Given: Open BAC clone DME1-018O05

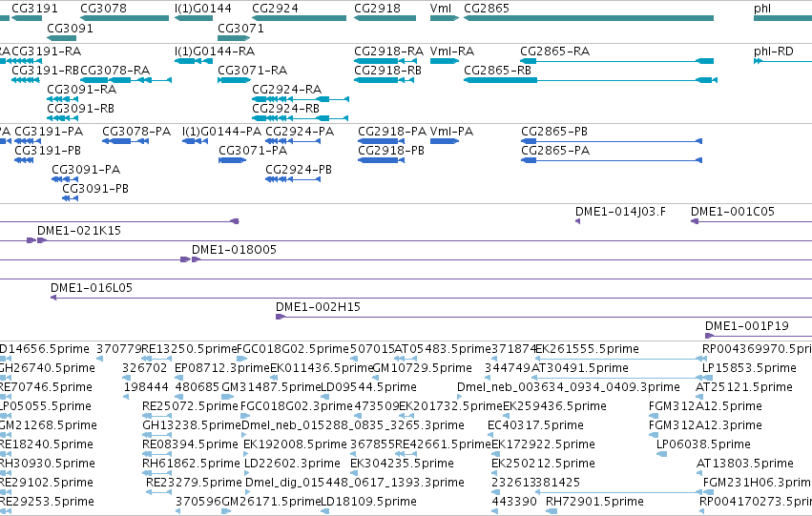Looking at the screenshot, I should click(502, 259).
